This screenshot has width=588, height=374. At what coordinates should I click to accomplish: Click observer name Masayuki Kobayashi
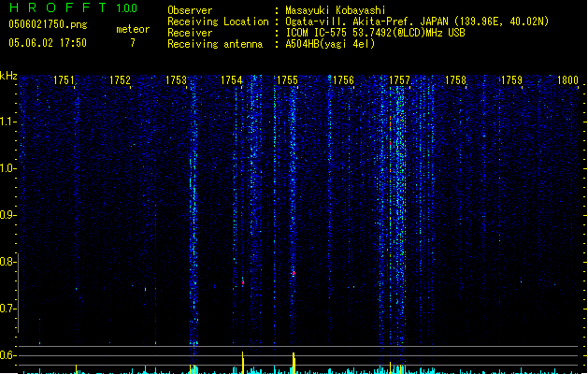point(336,10)
